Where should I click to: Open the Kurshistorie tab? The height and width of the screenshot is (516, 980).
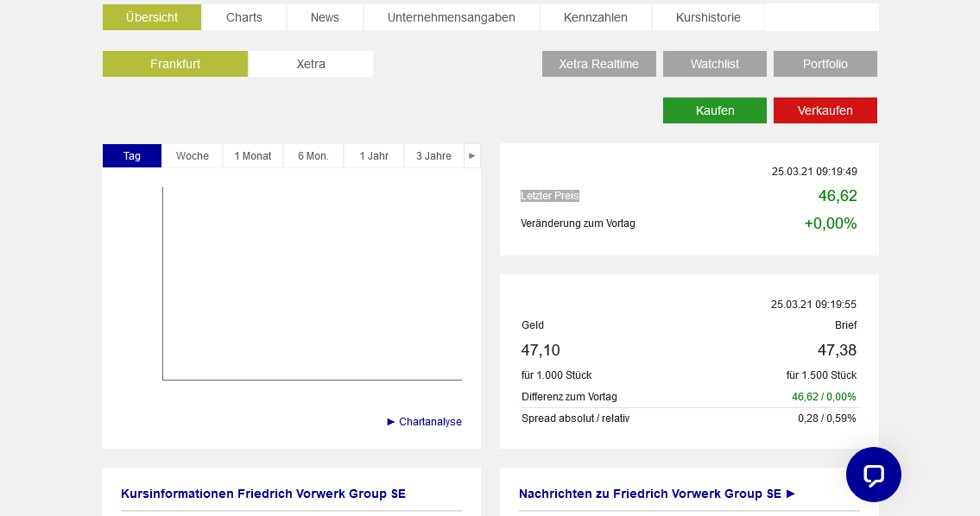pyautogui.click(x=707, y=16)
